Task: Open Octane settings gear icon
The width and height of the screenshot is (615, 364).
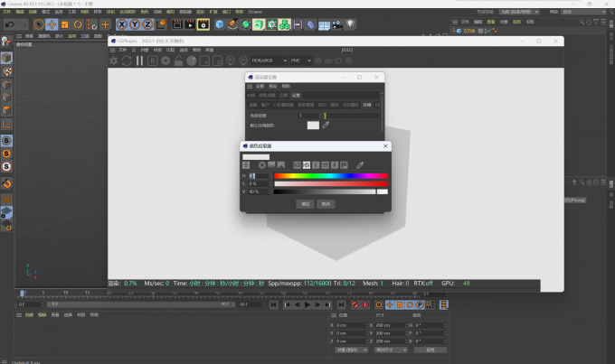Action: 166,61
